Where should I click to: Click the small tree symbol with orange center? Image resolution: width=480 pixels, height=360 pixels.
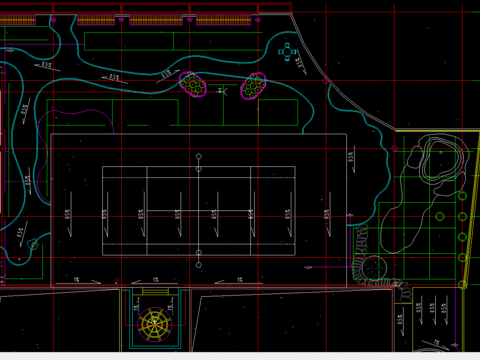[x=33, y=245]
